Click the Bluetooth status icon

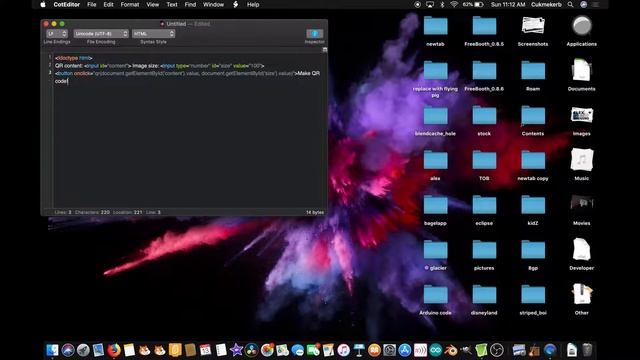pyautogui.click(x=442, y=4)
